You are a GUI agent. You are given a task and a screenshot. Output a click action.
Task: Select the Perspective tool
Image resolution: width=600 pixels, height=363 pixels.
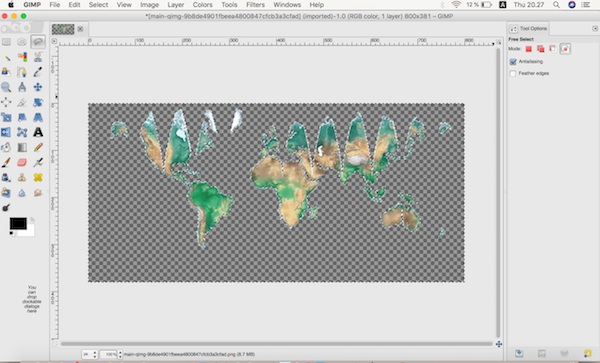click(x=38, y=117)
